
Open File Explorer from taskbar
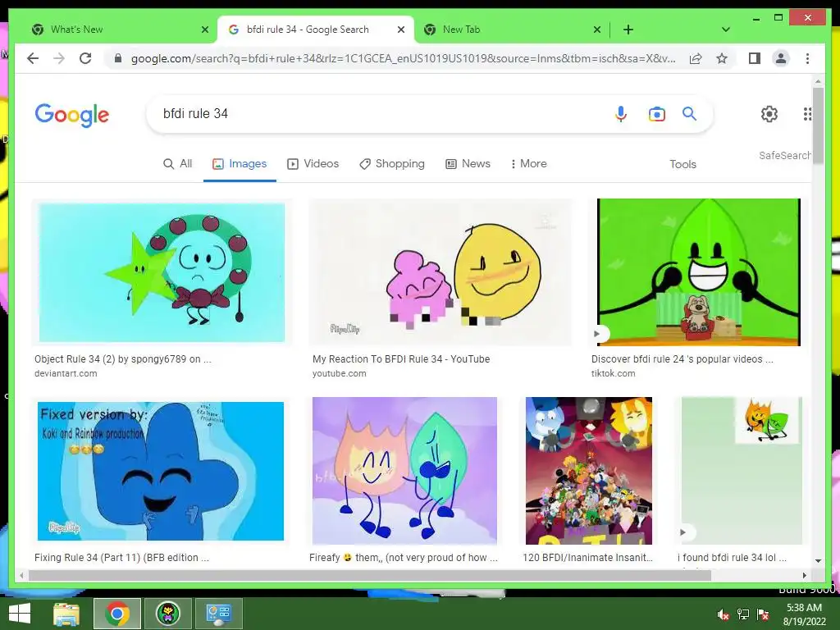66,614
